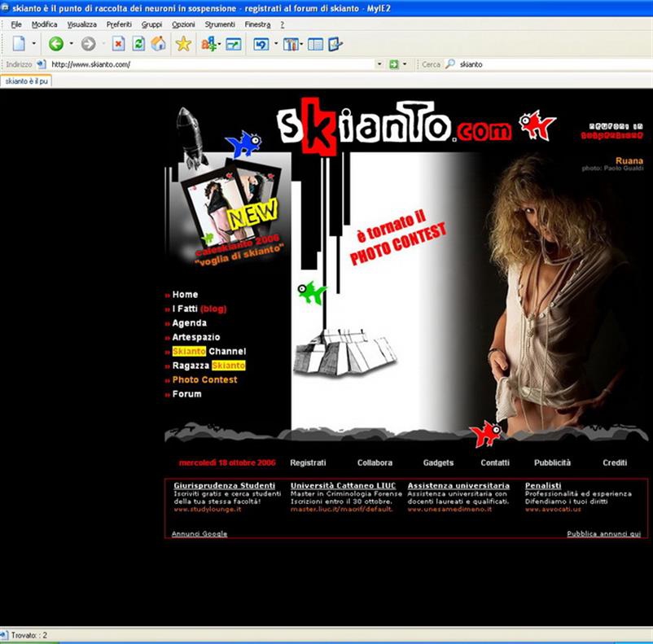Click the Contatti link
This screenshot has height=644, width=653.
495,462
